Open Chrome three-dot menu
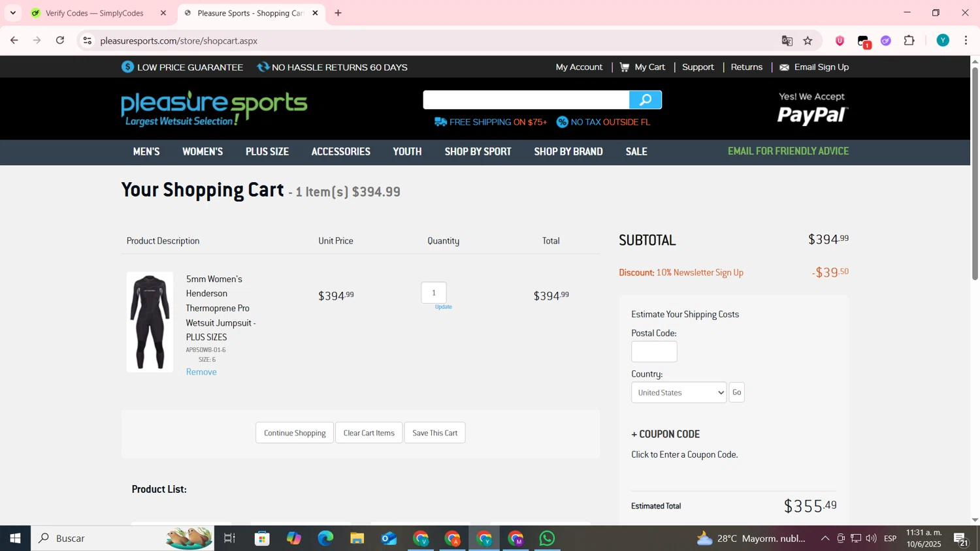 (966, 40)
